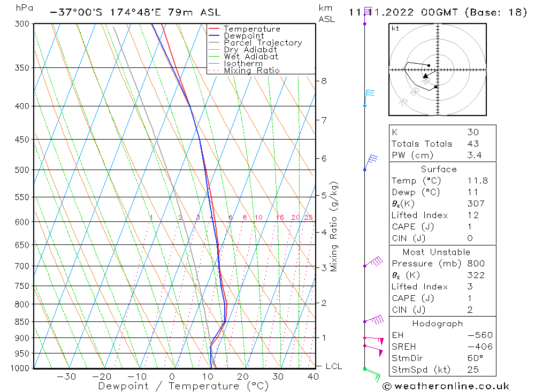This screenshot has height=392, width=535.
Task: Click the km ASL axis label
Action: pyautogui.click(x=326, y=14)
